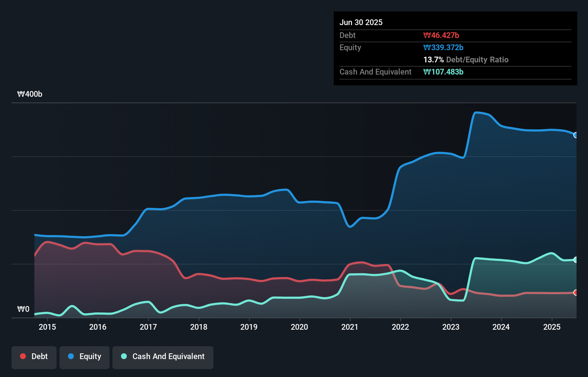Viewport: 588px width, 377px height.
Task: Select the Equity endpoint marker on the chart
Action: coord(575,135)
